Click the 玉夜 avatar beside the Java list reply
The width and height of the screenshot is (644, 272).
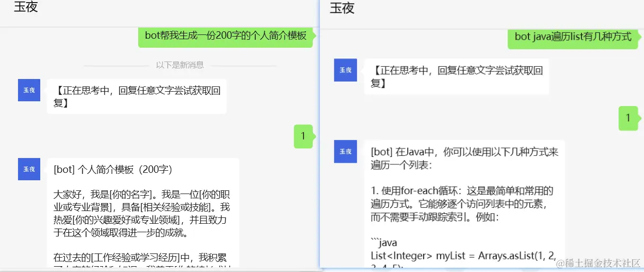coord(345,151)
